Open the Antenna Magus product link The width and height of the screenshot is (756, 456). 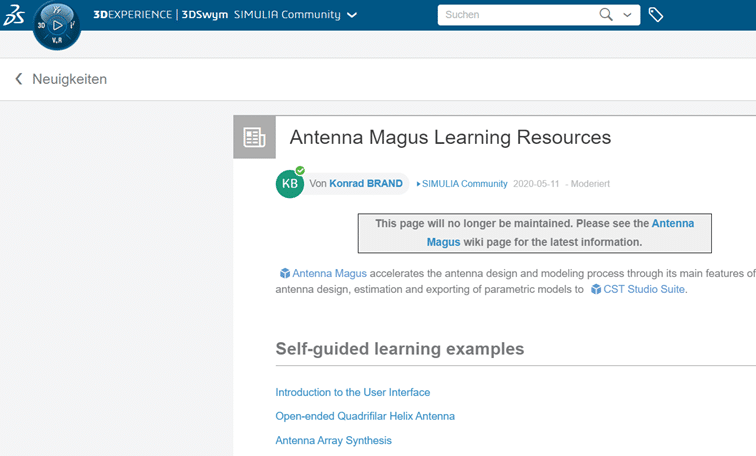tap(329, 273)
